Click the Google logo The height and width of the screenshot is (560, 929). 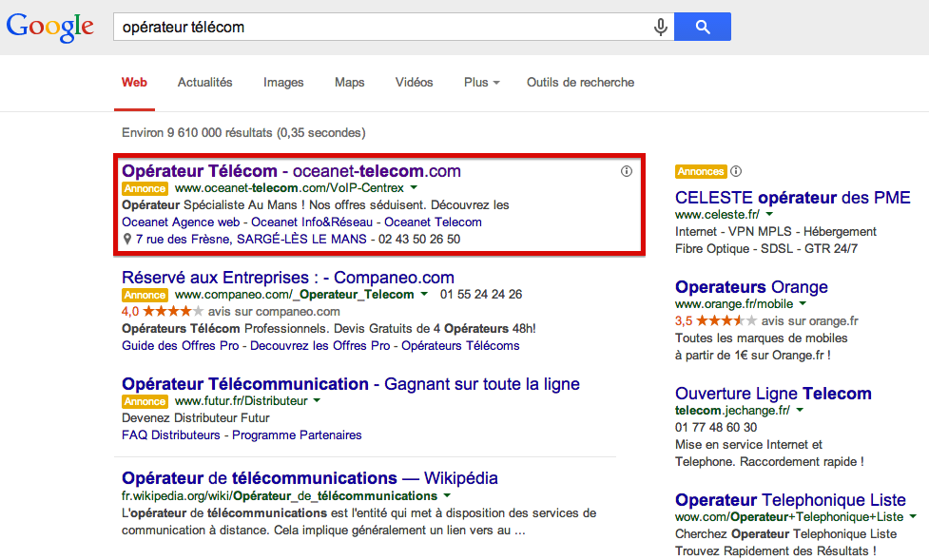[49, 28]
